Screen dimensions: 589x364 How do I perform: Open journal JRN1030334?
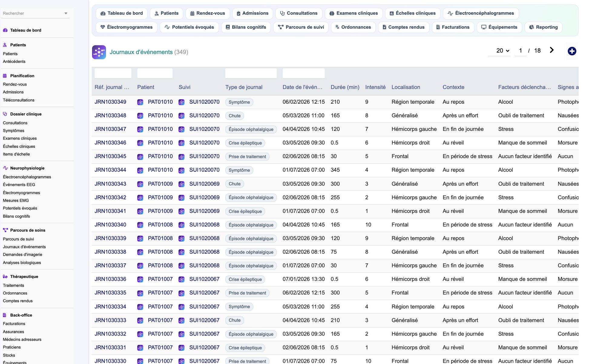110,307
